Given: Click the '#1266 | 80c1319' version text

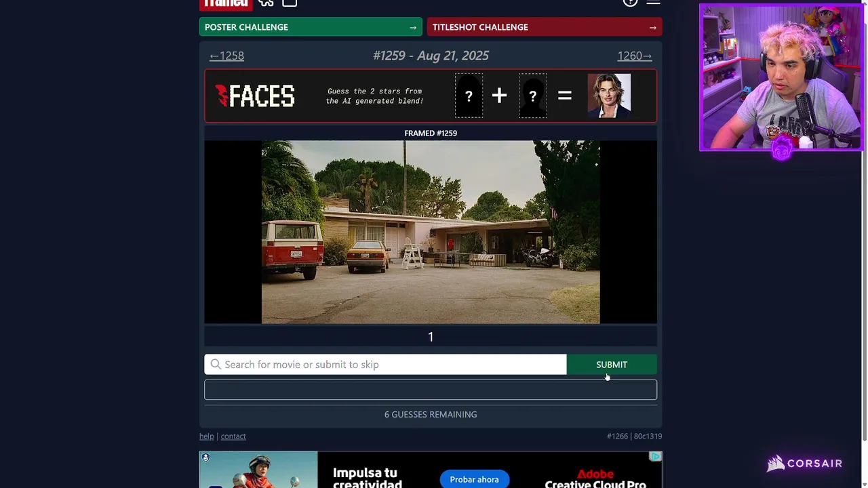Looking at the screenshot, I should click(x=634, y=436).
